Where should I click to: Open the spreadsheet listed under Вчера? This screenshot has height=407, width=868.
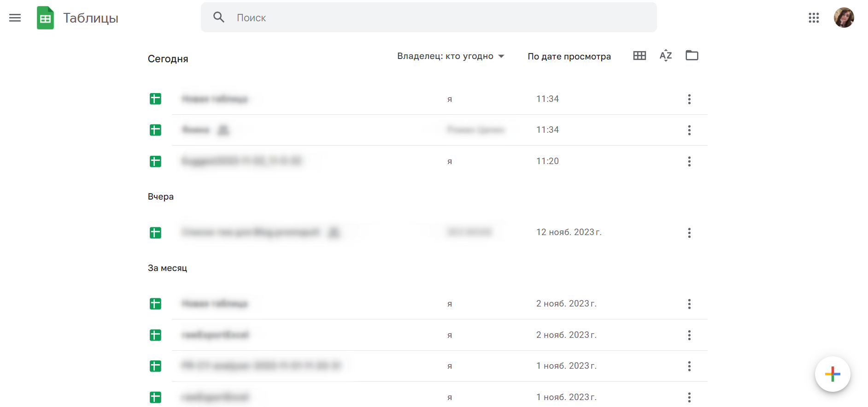coord(250,232)
